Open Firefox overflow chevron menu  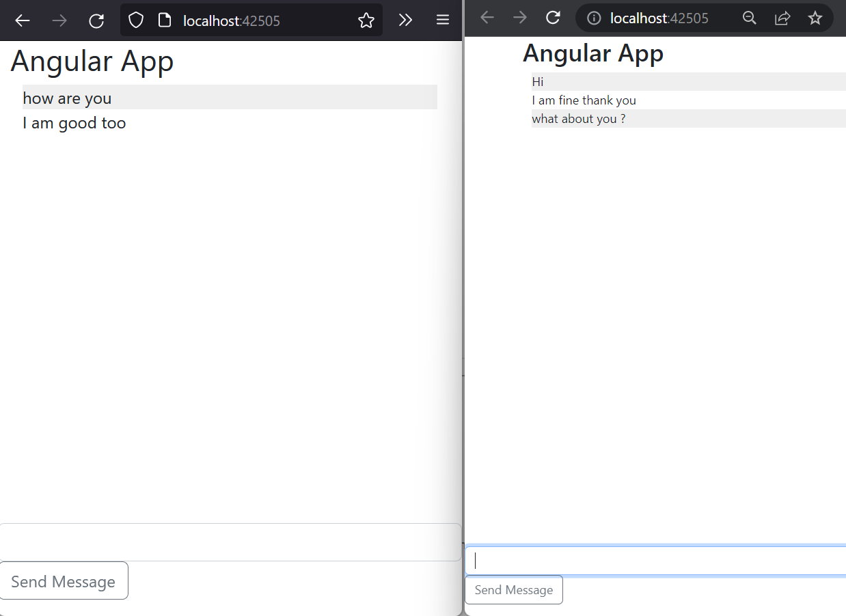coord(405,20)
